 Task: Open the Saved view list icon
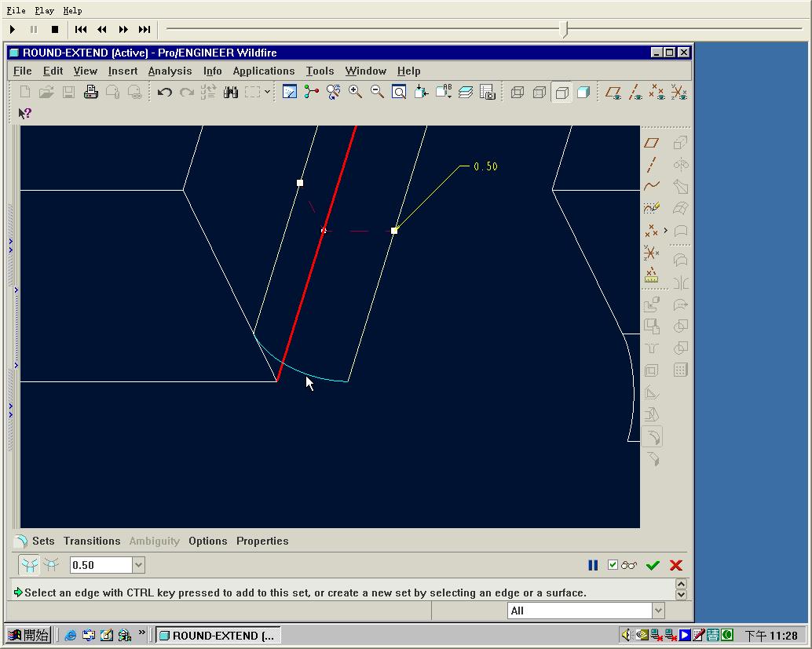(443, 92)
